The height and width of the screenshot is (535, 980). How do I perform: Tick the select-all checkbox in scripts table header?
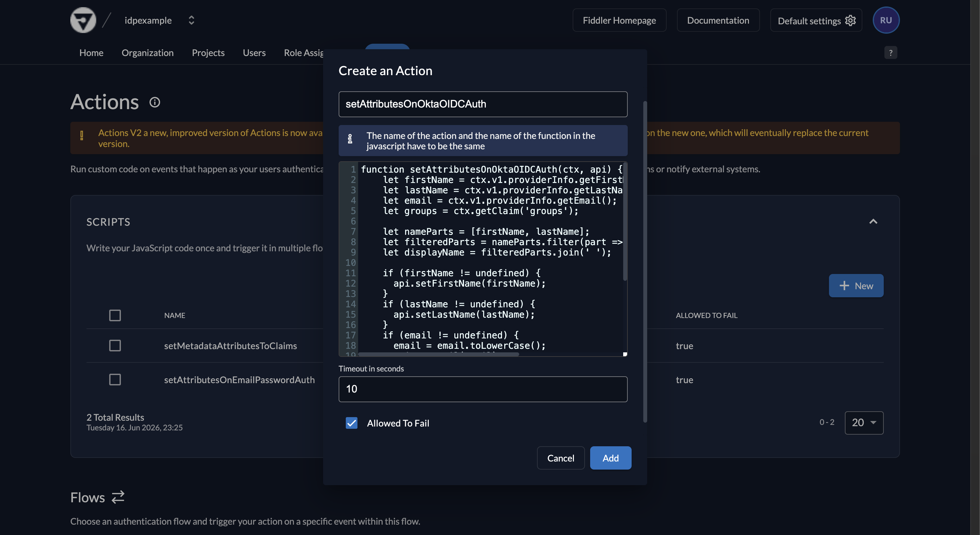point(115,315)
